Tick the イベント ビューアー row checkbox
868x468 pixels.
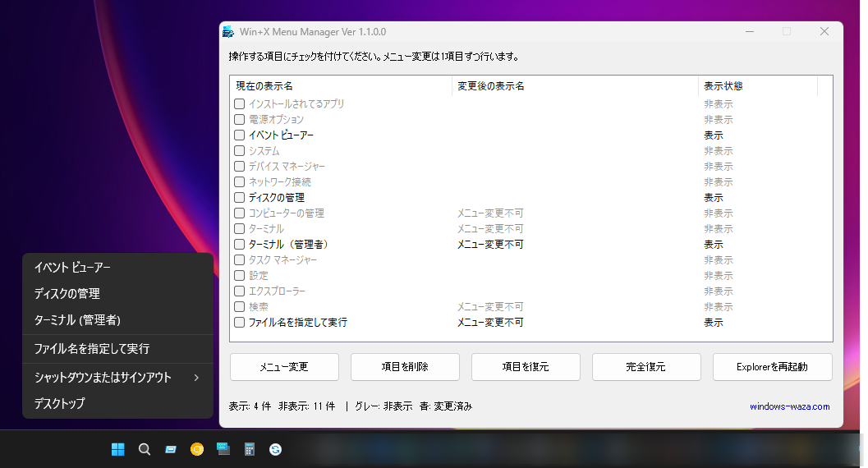pos(239,135)
